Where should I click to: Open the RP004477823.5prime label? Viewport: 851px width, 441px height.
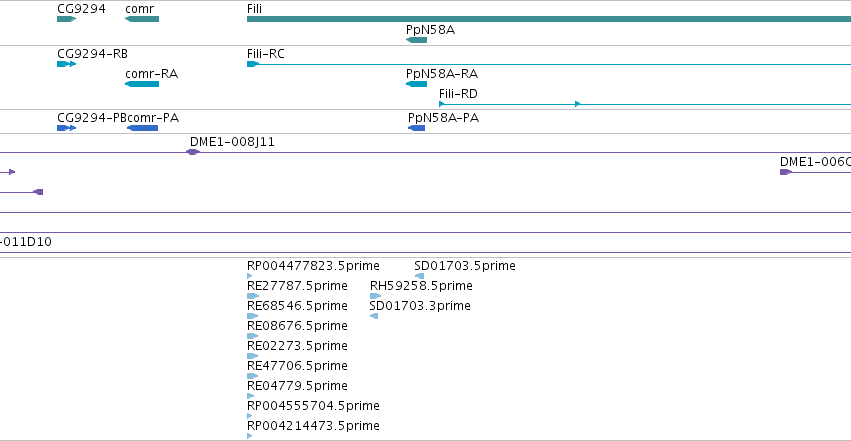[313, 266]
